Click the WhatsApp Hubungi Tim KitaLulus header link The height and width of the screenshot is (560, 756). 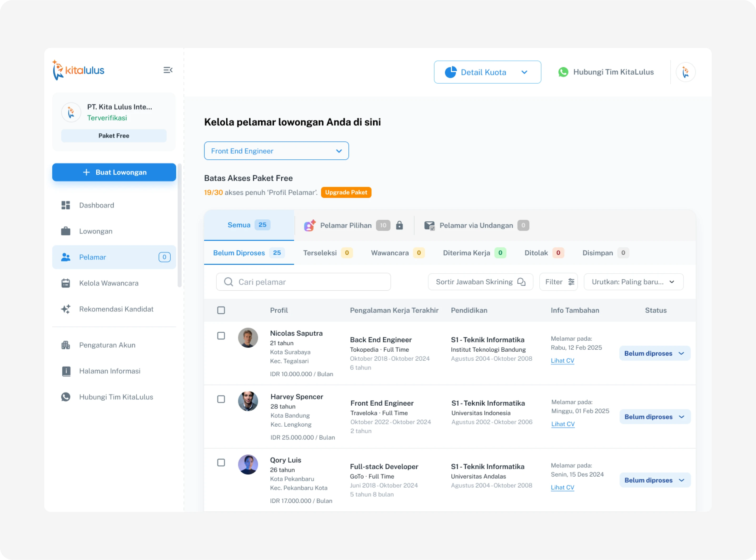click(606, 72)
